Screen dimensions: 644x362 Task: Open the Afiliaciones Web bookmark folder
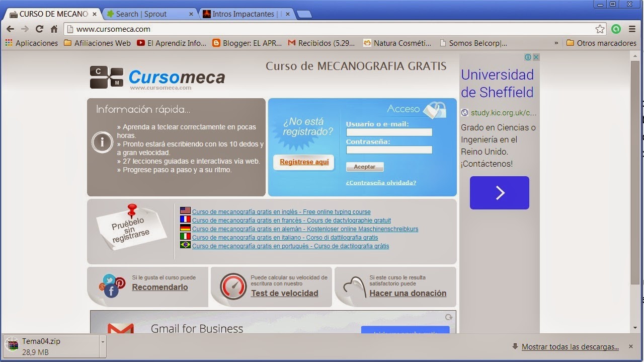pos(98,43)
